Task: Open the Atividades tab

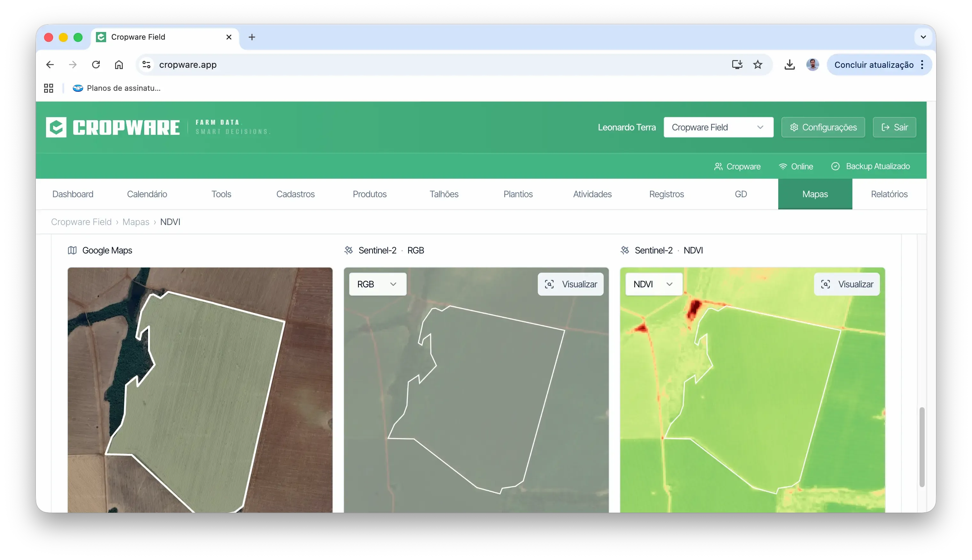Action: pyautogui.click(x=592, y=194)
